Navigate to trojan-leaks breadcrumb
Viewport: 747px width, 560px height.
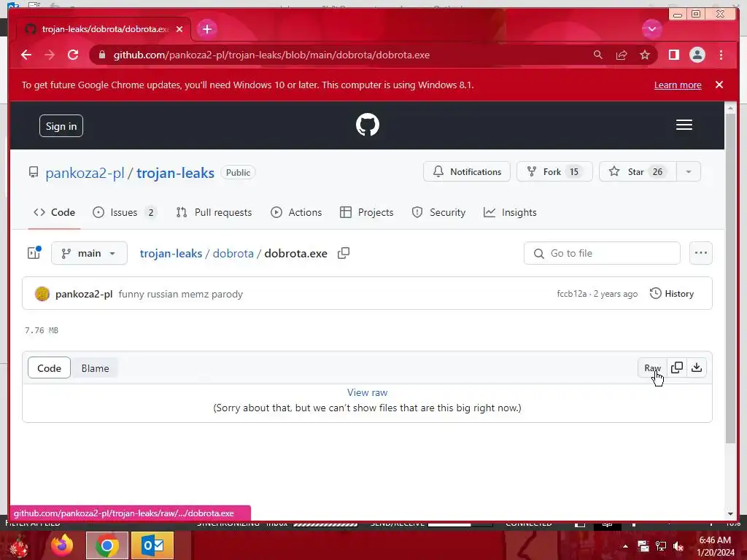171,253
